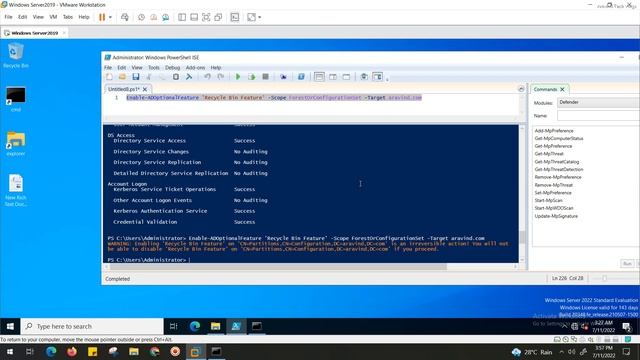Select the Windows Server2019 VM tab
Image resolution: width=640 pixels, height=360 pixels.
pyautogui.click(x=35, y=33)
